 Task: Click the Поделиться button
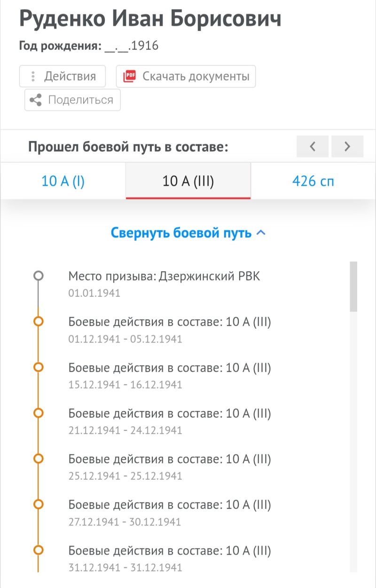72,100
